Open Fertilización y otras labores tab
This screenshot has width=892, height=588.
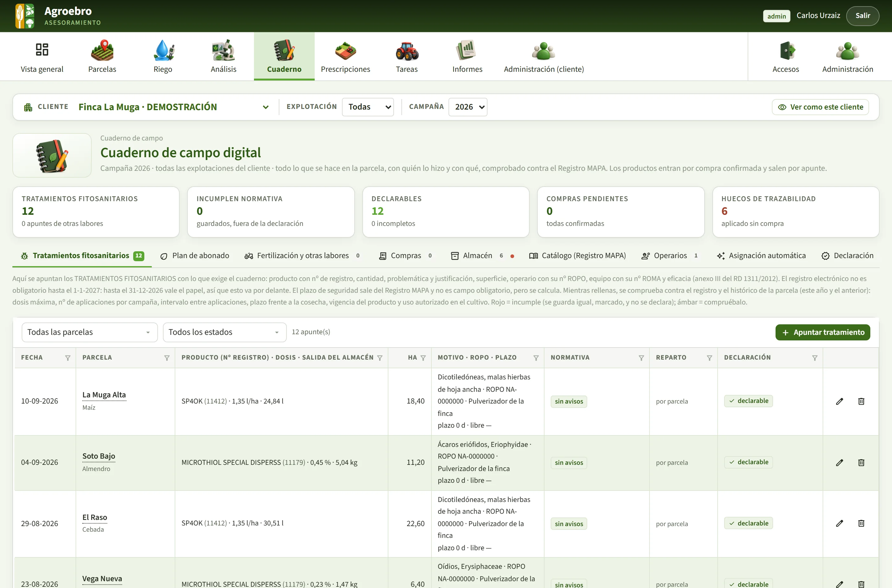tap(303, 256)
